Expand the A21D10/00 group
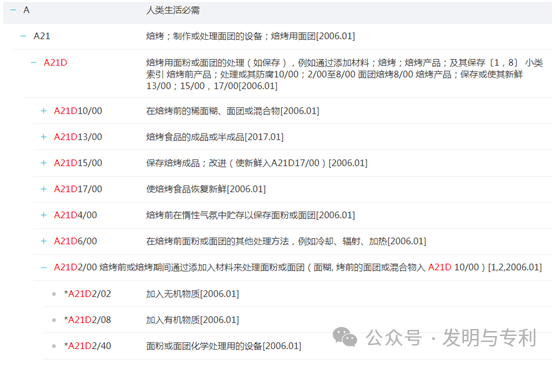This screenshot has width=558, height=366. pyautogui.click(x=43, y=111)
